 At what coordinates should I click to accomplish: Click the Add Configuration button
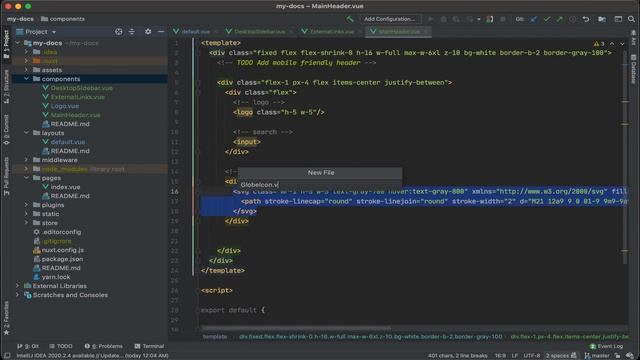pos(389,19)
